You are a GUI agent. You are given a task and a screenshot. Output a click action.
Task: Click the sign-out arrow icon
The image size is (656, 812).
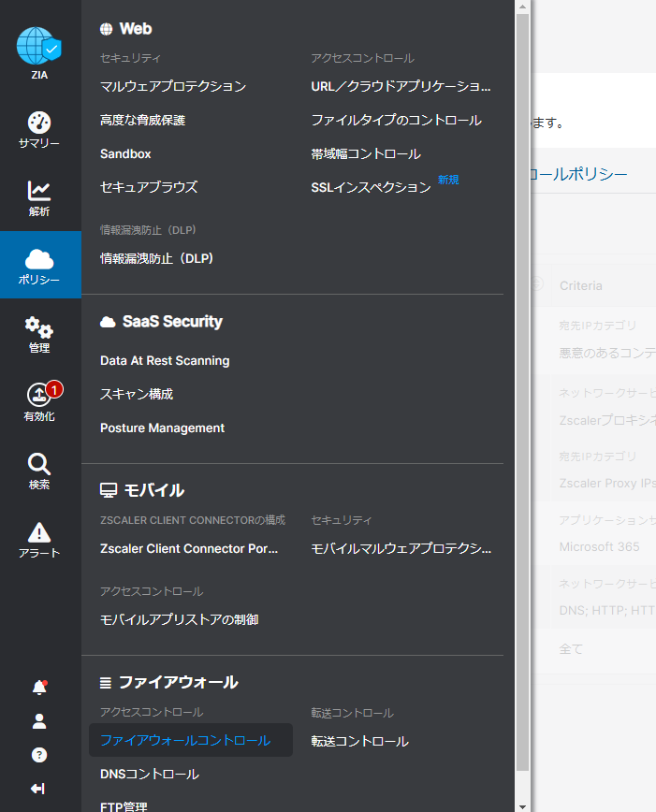pos(38,789)
